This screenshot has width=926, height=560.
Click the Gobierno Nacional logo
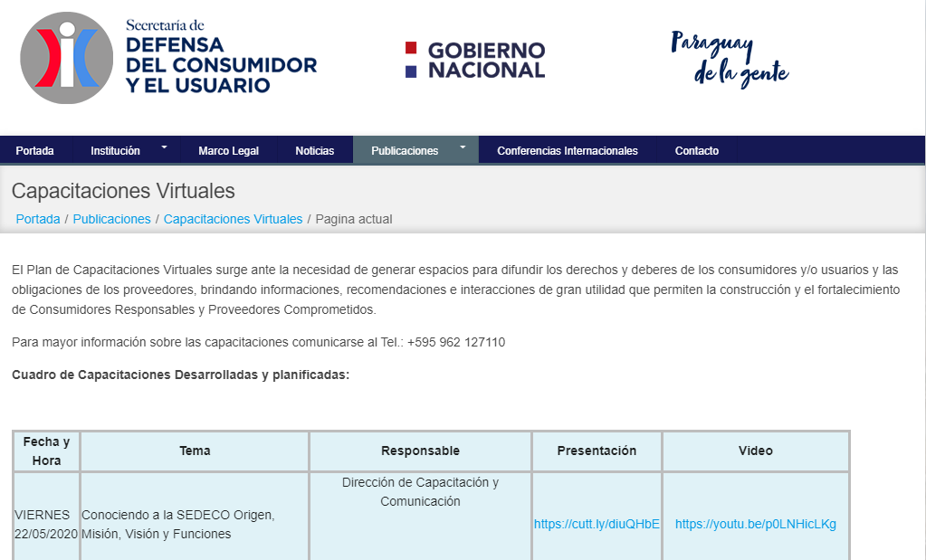(x=475, y=60)
